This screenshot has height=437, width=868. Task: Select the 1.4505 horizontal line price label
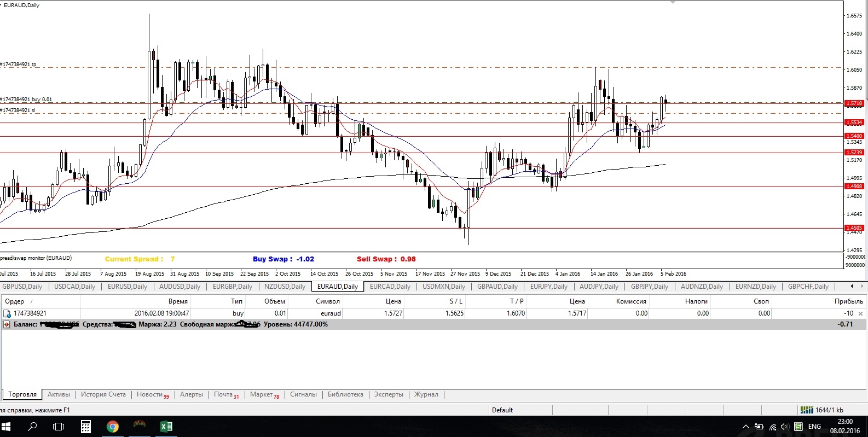coord(854,228)
